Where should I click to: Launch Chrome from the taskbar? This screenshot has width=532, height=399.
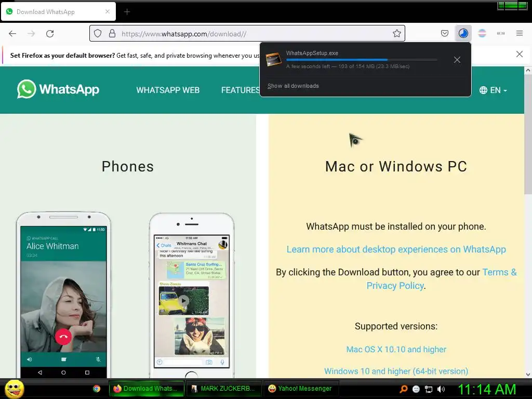[97, 389]
